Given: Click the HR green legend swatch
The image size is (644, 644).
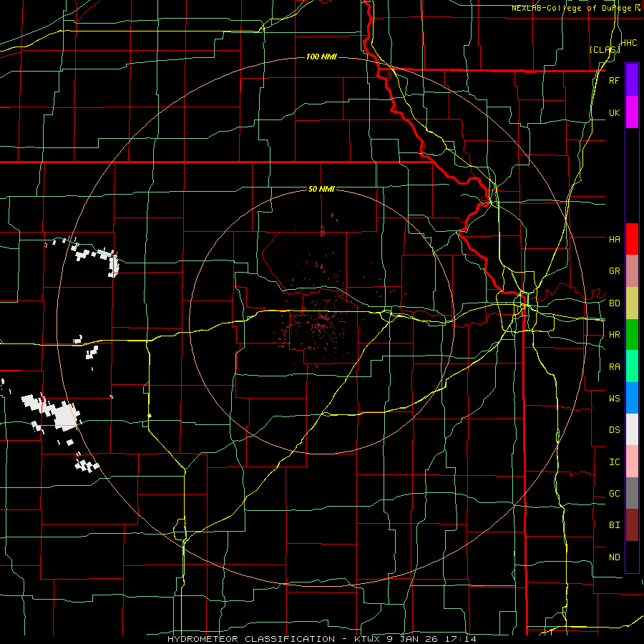Looking at the screenshot, I should click(632, 335).
